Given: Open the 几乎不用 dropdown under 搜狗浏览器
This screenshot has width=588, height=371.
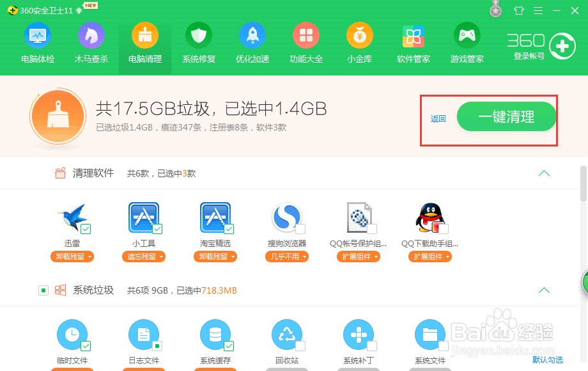Looking at the screenshot, I should [287, 257].
